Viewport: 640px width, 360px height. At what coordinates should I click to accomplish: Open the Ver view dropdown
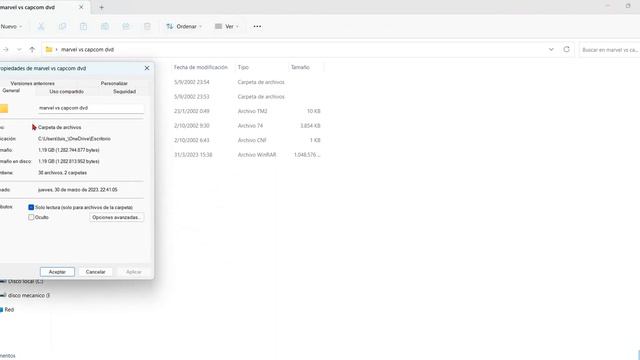227,27
